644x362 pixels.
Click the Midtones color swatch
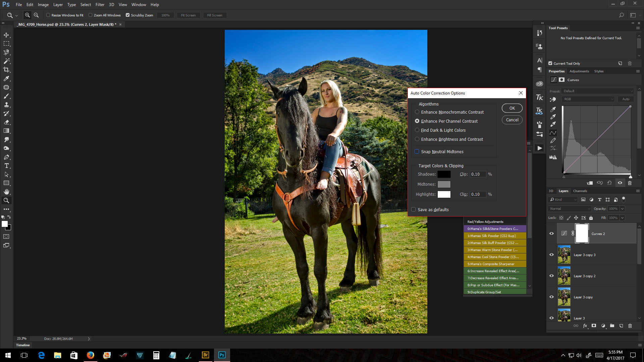pos(444,184)
